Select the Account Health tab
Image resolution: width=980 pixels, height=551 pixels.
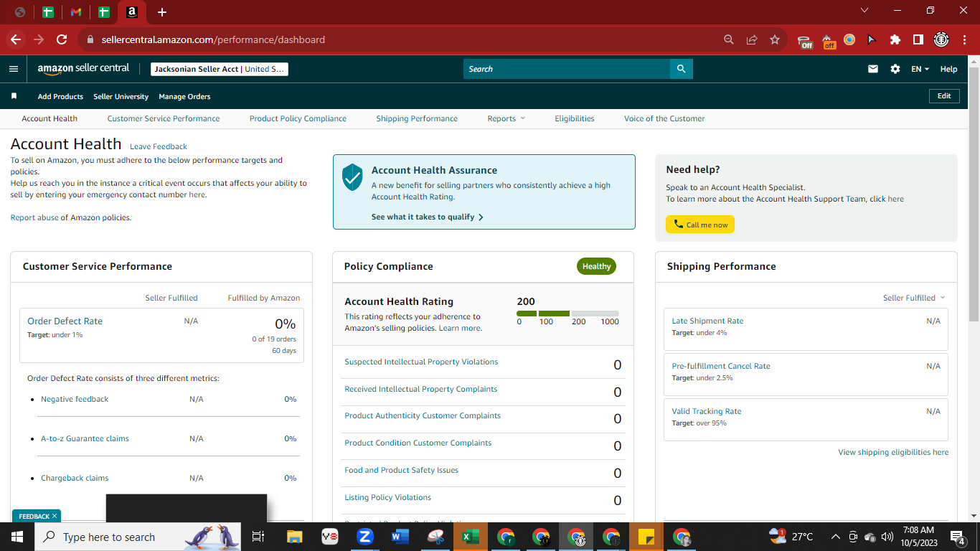50,118
